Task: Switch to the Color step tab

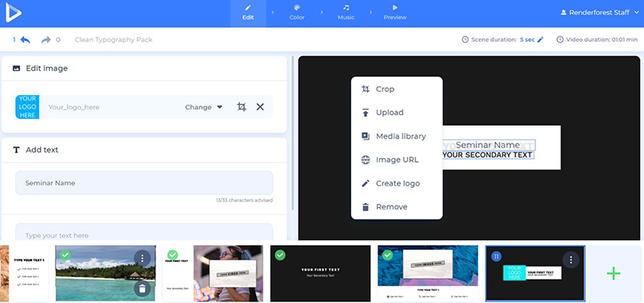Action: [x=297, y=13]
